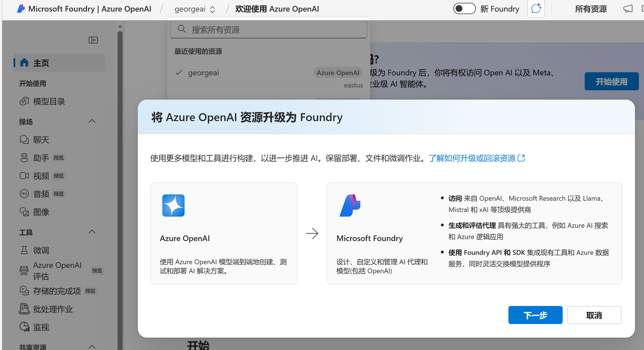Click the Microsoft Foundry logo icon
The image size is (644, 350).
(x=21, y=9)
